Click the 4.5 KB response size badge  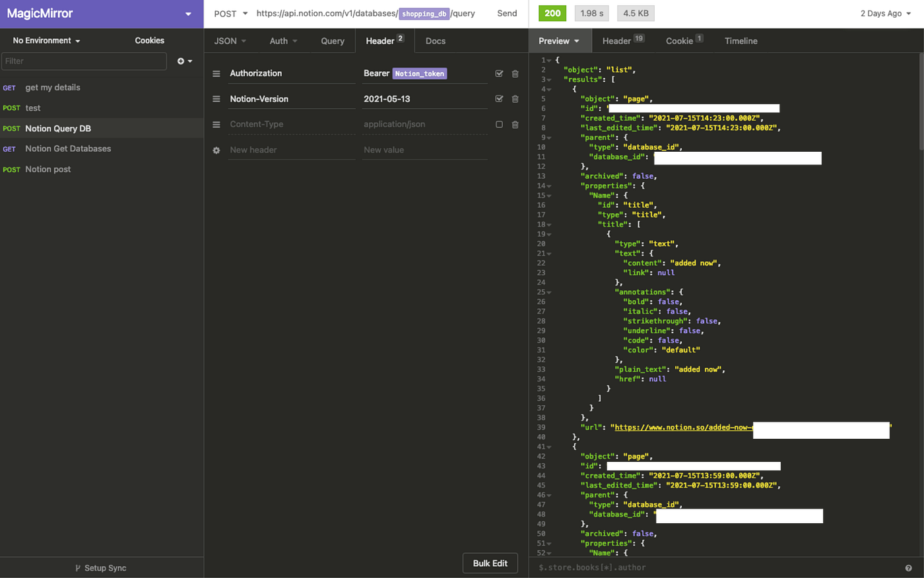click(x=636, y=14)
